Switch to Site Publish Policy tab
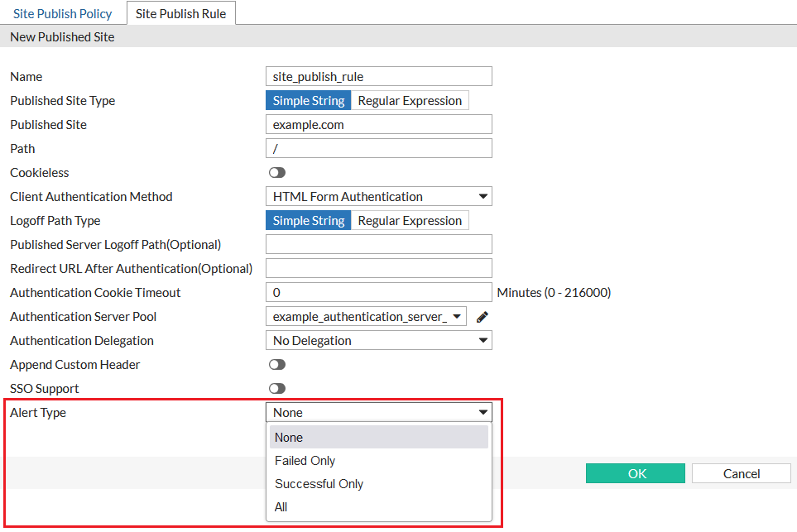 (x=65, y=14)
